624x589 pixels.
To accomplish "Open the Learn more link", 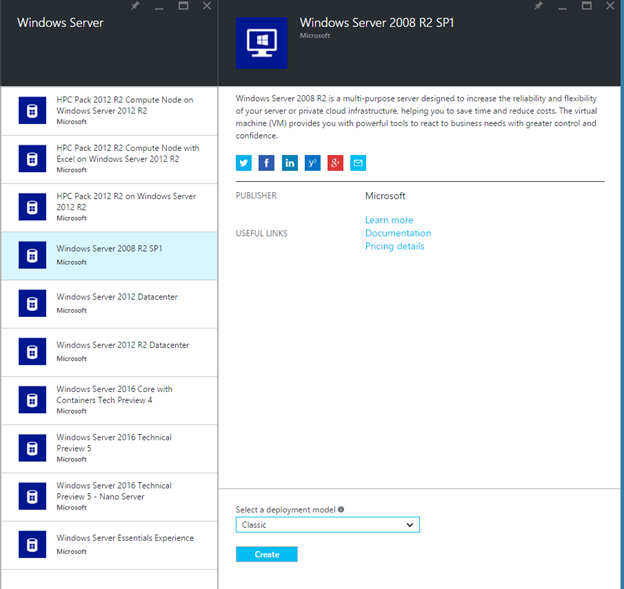I will pyautogui.click(x=389, y=220).
